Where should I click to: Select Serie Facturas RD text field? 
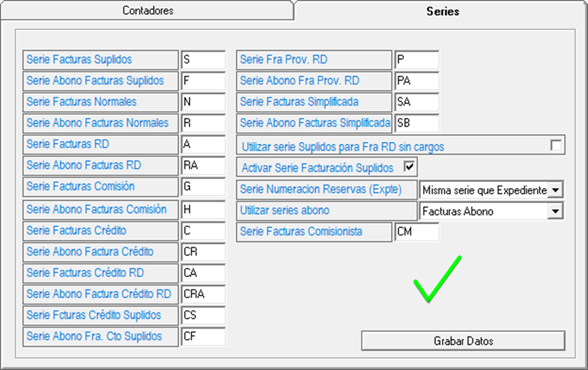coord(202,145)
